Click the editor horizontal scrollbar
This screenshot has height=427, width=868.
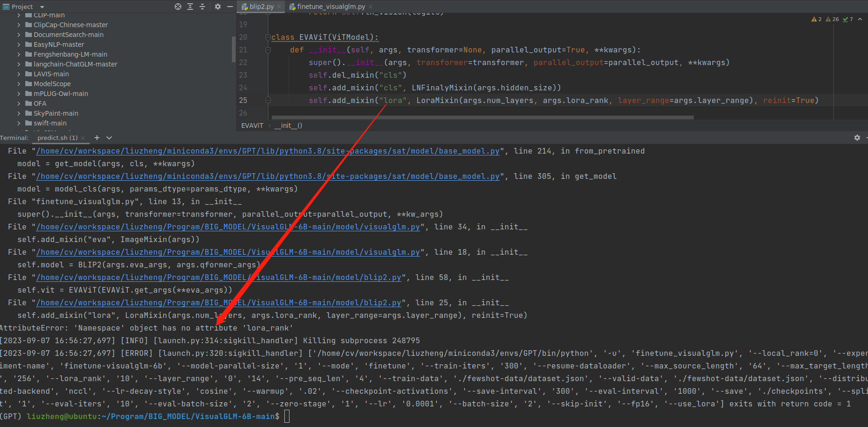click(x=482, y=118)
